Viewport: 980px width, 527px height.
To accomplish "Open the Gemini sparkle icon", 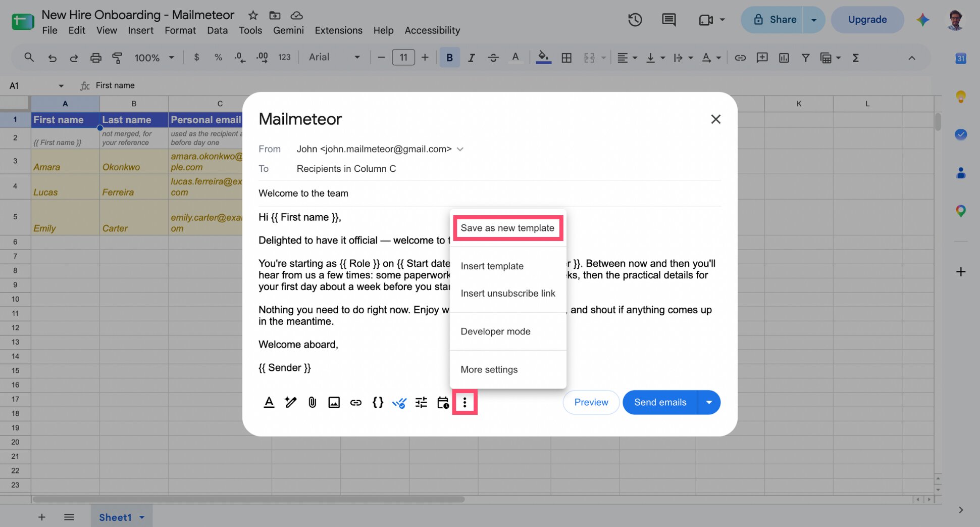I will [x=922, y=20].
